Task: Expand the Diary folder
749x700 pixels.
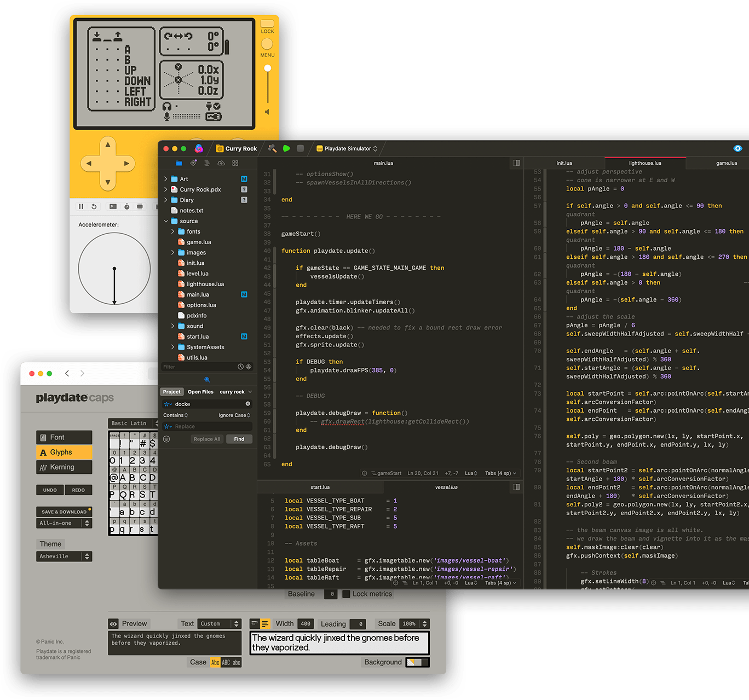Action: click(x=166, y=200)
